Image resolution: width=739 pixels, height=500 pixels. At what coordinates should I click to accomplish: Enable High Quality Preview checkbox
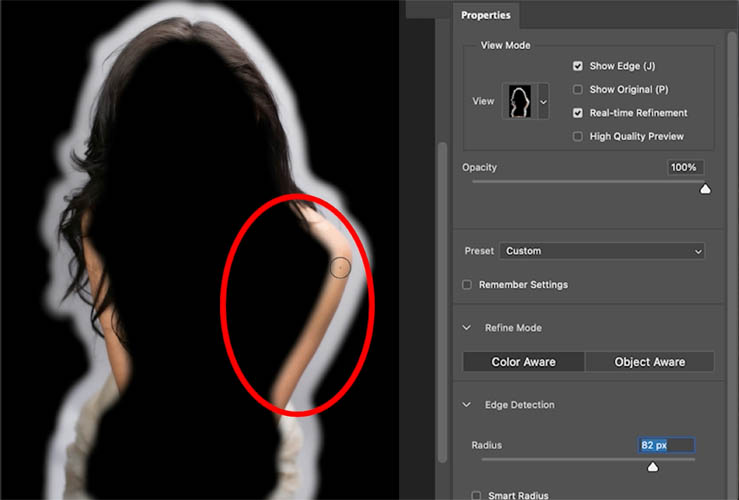pos(577,137)
